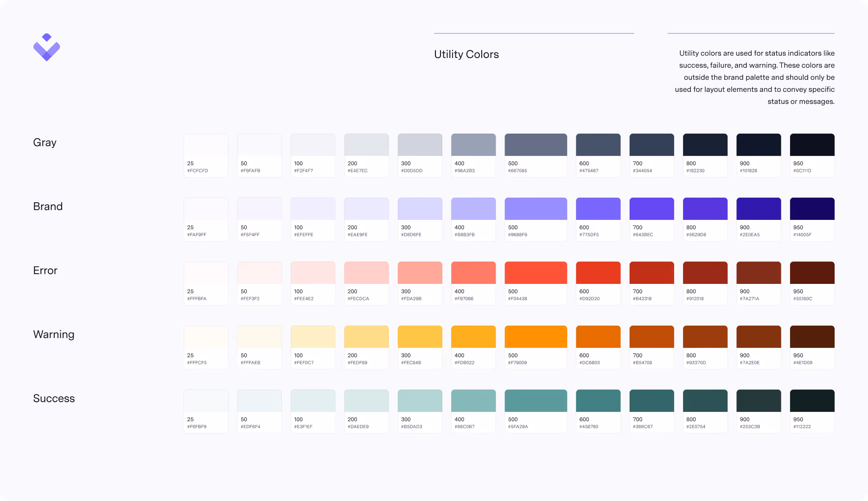
Task: Click the hex code #FDB022
Action: tap(465, 363)
